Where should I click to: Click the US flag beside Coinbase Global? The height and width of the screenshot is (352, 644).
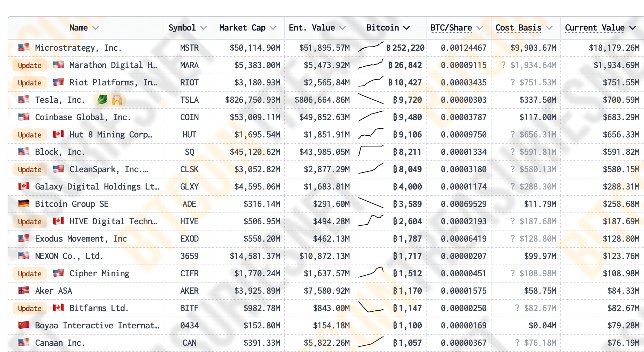24,117
